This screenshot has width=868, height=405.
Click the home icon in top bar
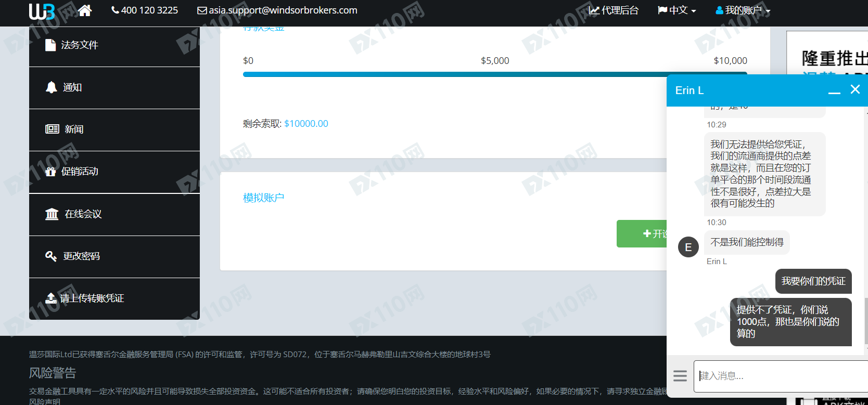coord(85,10)
